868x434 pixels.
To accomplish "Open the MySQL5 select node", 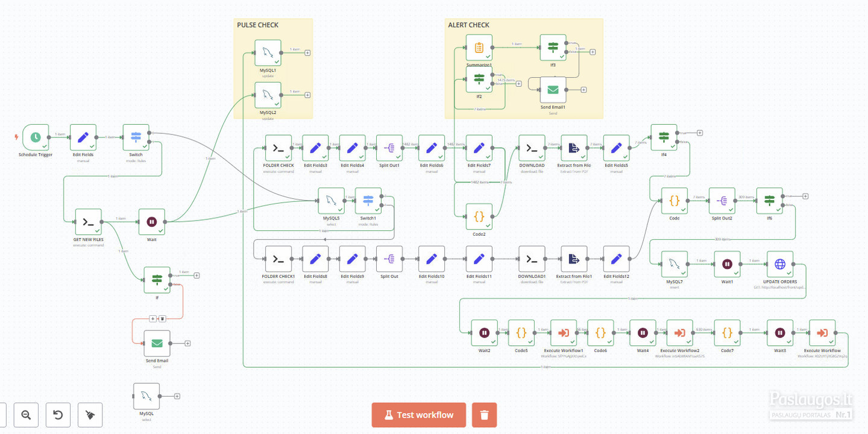I will pos(331,201).
